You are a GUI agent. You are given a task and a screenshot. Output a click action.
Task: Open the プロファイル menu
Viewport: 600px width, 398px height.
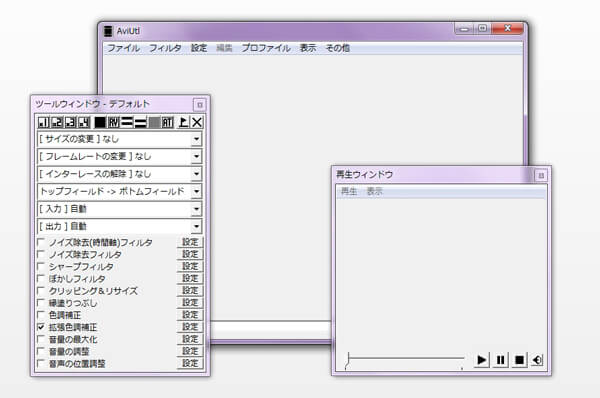tap(266, 48)
